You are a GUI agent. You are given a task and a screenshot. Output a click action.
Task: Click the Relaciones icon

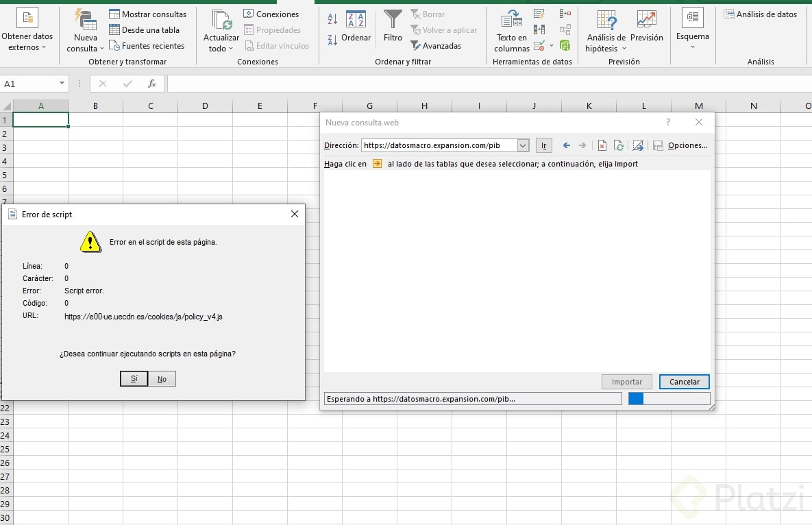(565, 29)
